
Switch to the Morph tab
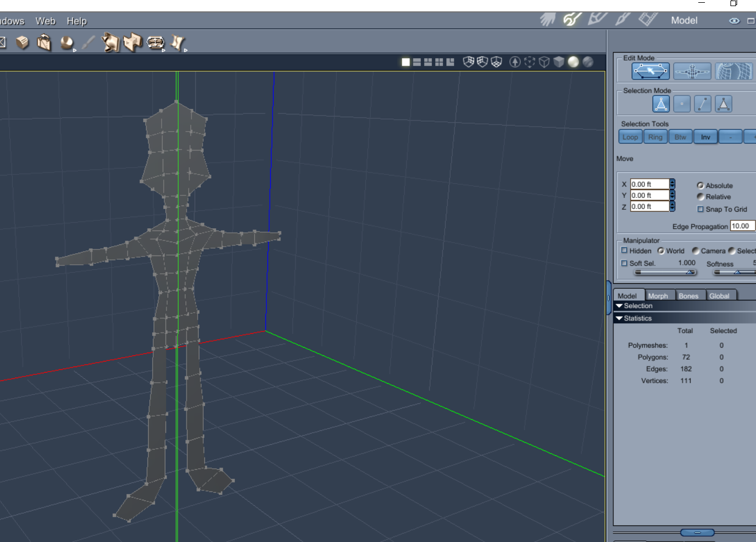pos(659,295)
